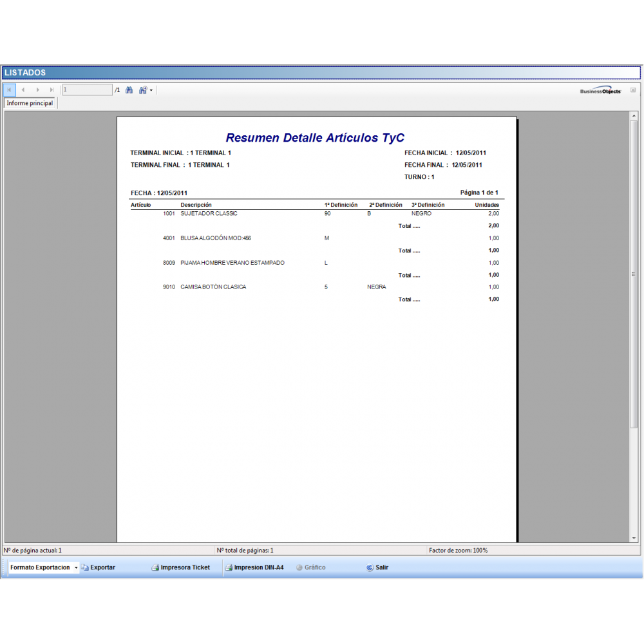Select CAMISA BOTON CLASICA text
The width and height of the screenshot is (644, 644).
(x=213, y=287)
